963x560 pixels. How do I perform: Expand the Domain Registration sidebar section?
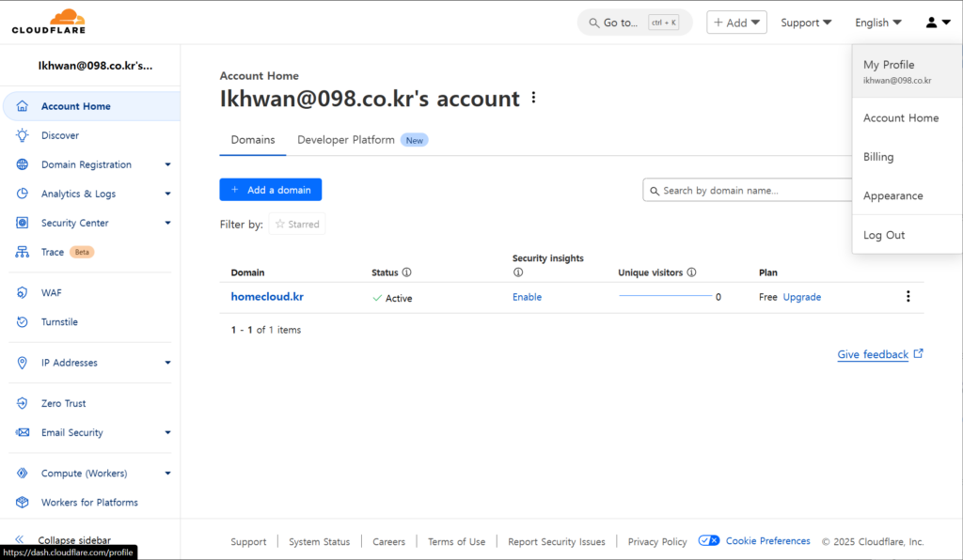click(167, 164)
